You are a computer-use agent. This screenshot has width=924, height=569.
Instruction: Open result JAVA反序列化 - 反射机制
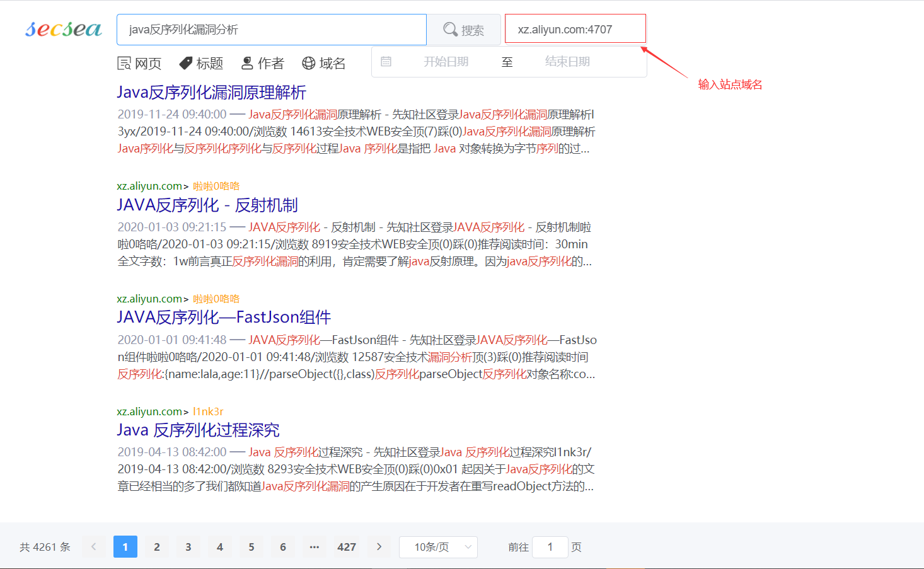point(207,205)
